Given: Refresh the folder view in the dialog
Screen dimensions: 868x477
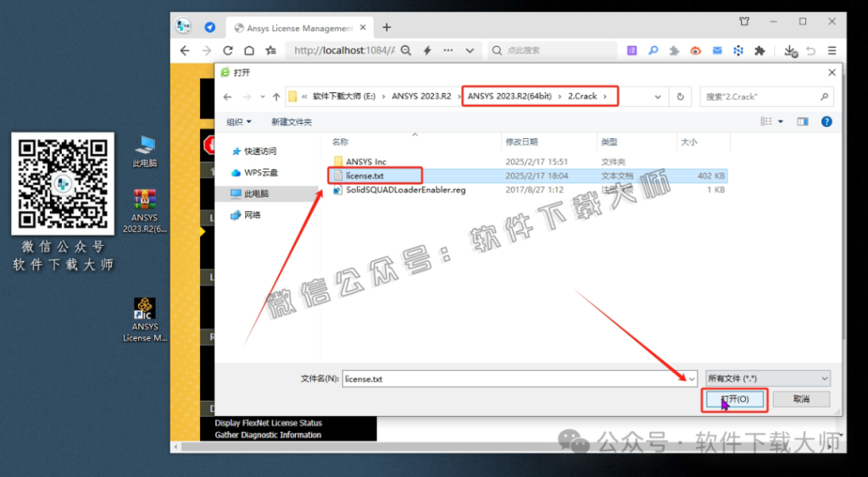Looking at the screenshot, I should pos(681,97).
